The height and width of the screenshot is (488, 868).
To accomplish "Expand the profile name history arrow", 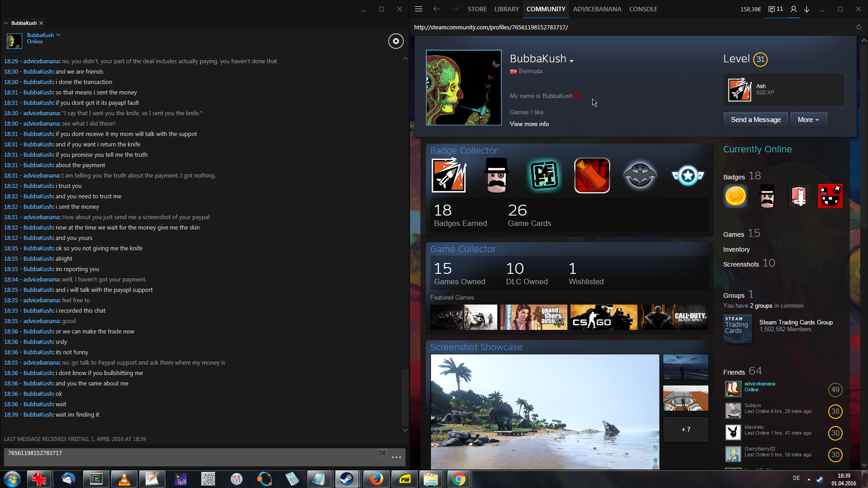I will click(x=572, y=61).
